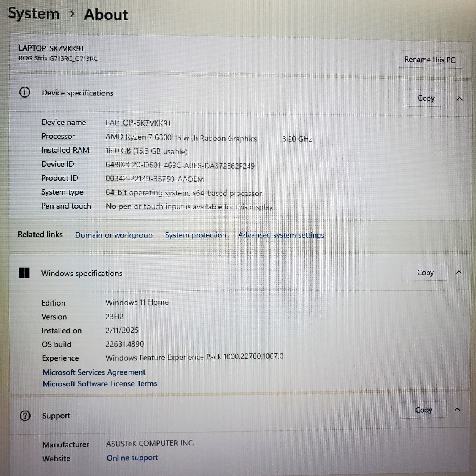Screen dimensions: 476x476
Task: Click the Device specifications info icon
Action: tap(24, 93)
